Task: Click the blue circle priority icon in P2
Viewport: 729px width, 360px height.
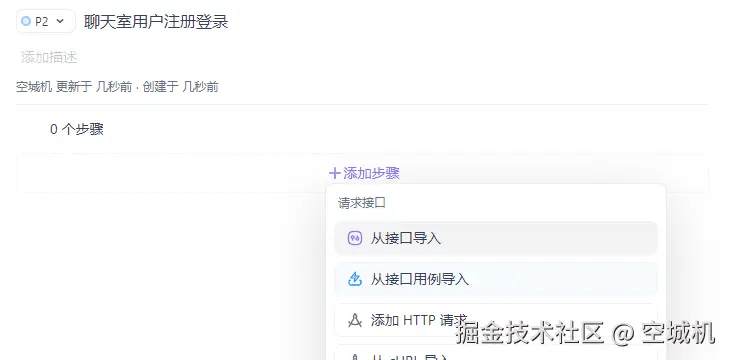Action: click(x=26, y=21)
